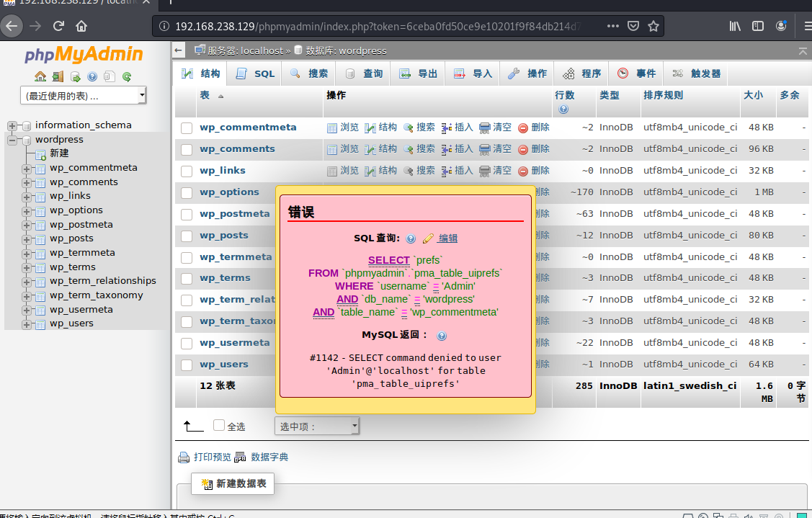Click the log out door icon

click(58, 76)
